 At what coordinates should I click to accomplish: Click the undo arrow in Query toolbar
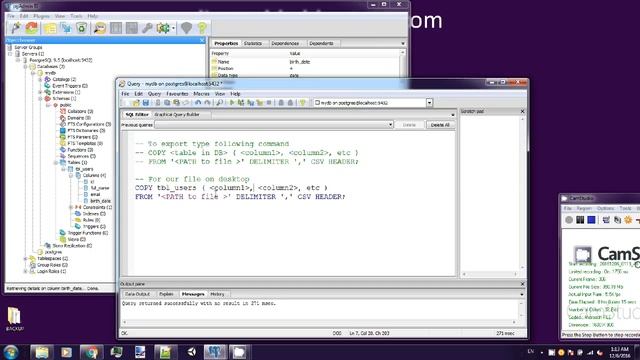198,103
